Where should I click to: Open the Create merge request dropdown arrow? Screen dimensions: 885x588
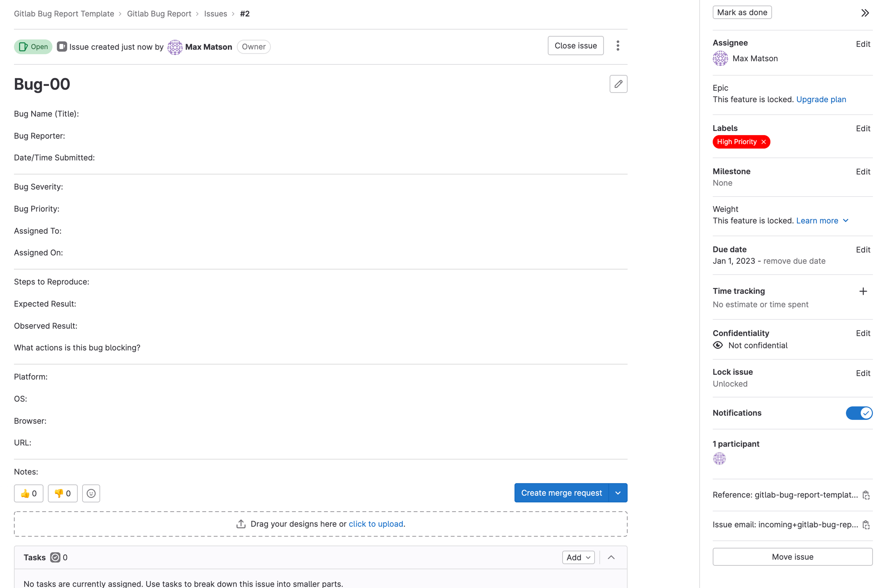[617, 493]
